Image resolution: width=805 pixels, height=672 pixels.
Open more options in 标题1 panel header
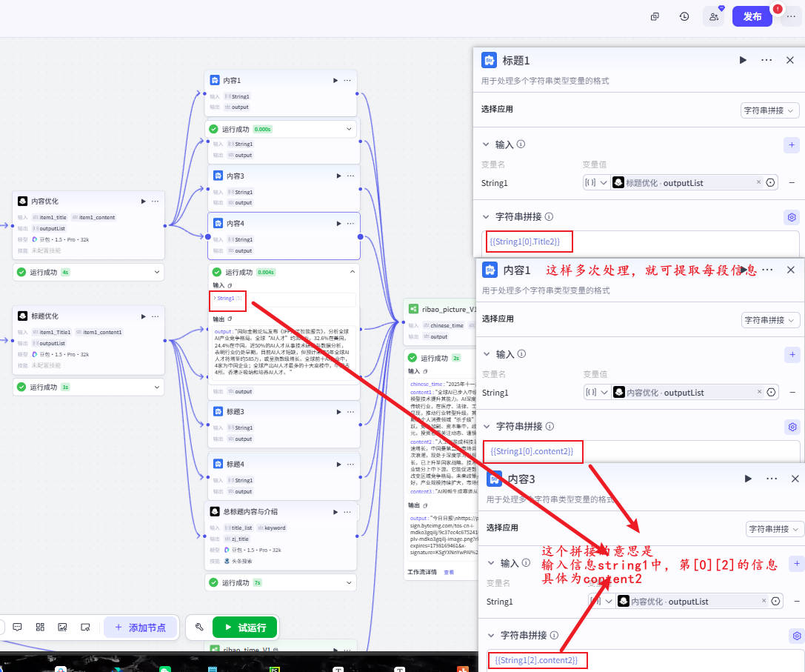click(x=766, y=60)
